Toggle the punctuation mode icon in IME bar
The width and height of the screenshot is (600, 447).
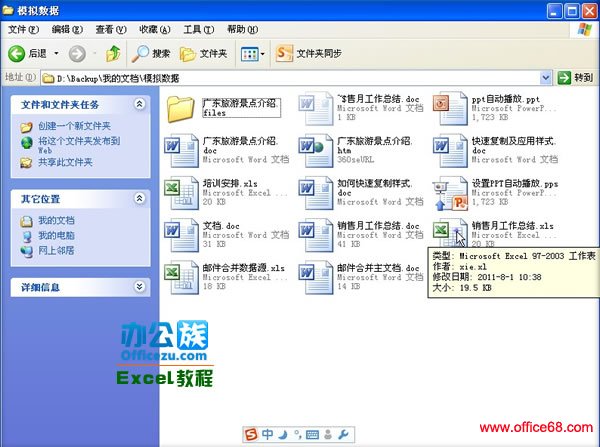[298, 434]
